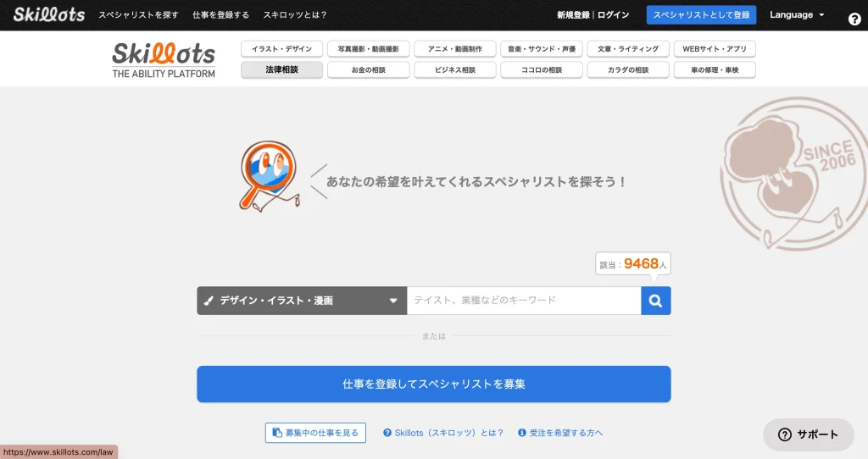The image size is (868, 459).
Task: Click the keyword search input field
Action: click(x=524, y=301)
